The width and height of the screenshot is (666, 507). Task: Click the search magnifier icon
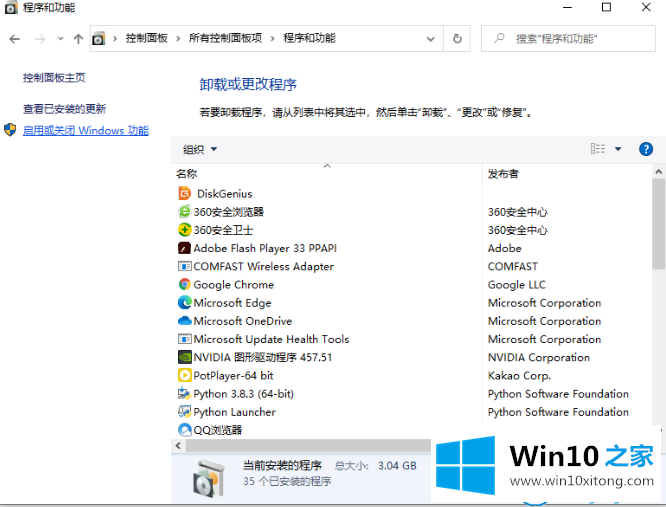click(x=499, y=38)
